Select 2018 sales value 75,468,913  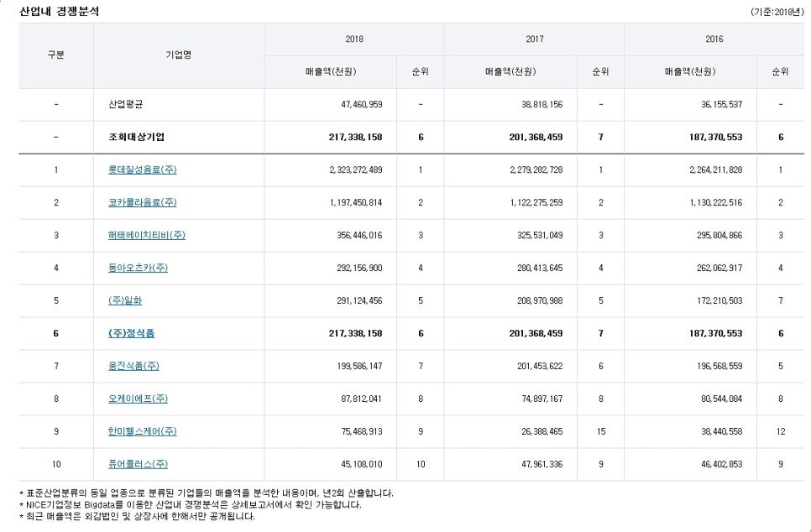point(362,431)
